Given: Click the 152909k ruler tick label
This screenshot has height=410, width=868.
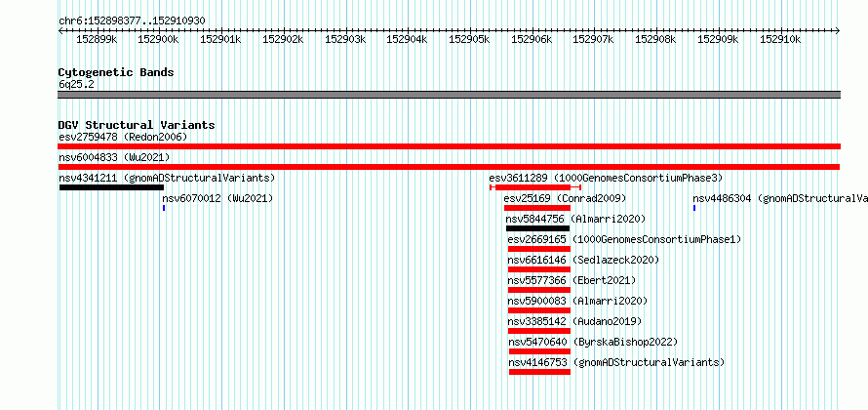Looking at the screenshot, I should click(718, 39).
